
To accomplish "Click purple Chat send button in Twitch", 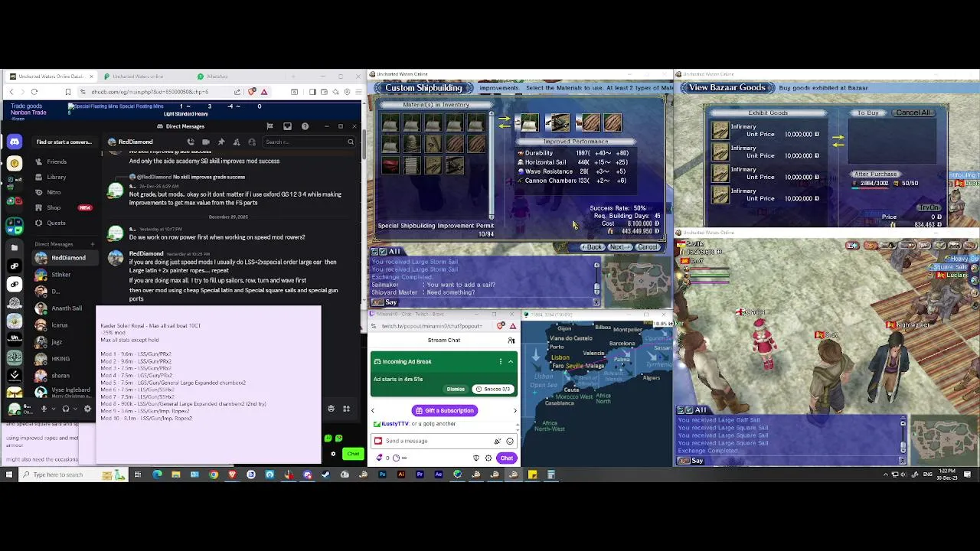I will (x=506, y=458).
